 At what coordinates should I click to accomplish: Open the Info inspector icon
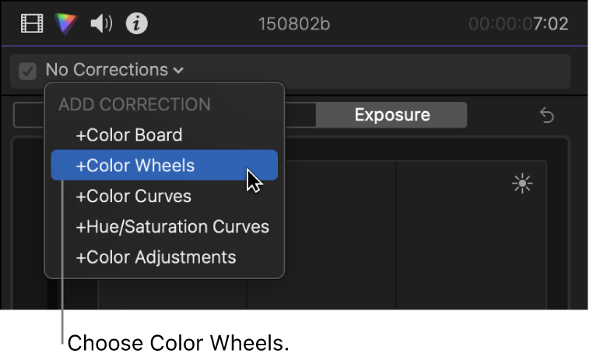coord(137,24)
